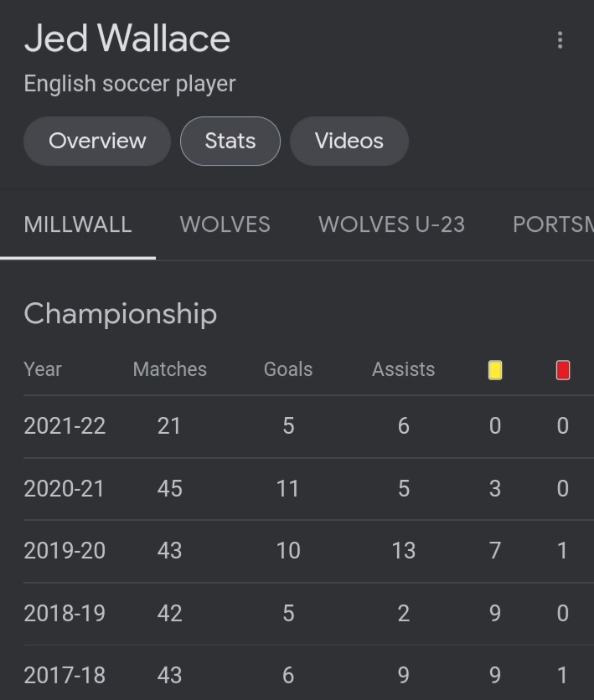594x700 pixels.
Task: Click the yellow card column icon
Action: pos(495,370)
